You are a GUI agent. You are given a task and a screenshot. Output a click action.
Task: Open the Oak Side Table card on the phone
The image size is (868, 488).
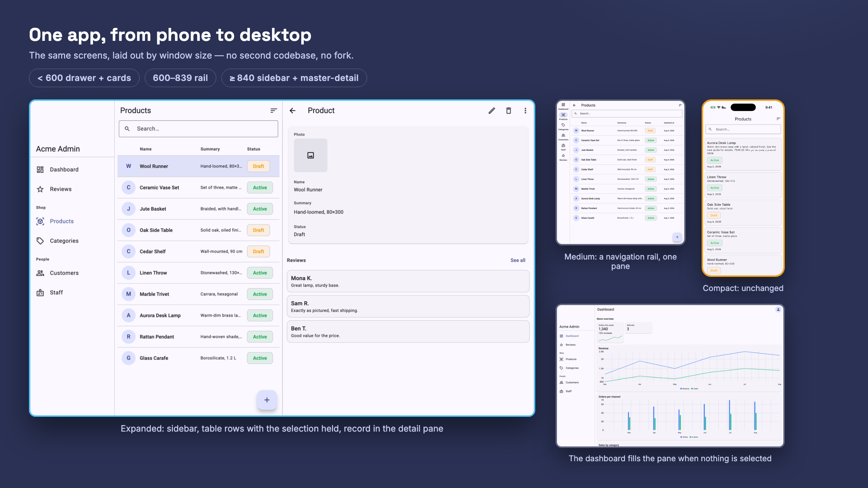click(743, 213)
